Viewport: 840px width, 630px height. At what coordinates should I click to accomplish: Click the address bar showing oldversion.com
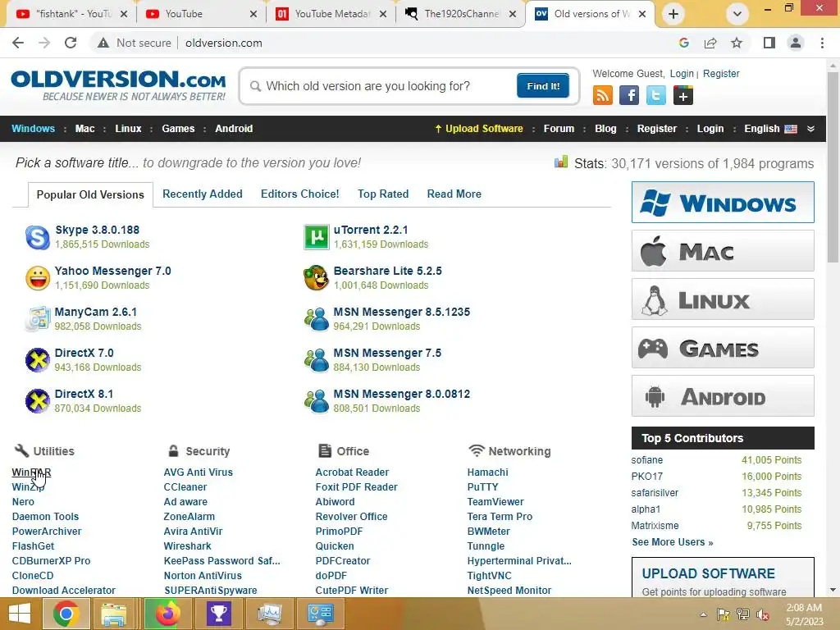[x=224, y=43]
